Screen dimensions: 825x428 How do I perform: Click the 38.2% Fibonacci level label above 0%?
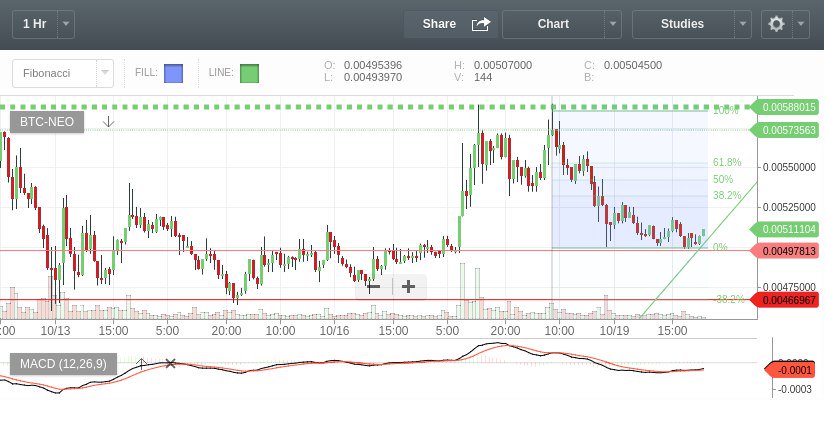[727, 196]
